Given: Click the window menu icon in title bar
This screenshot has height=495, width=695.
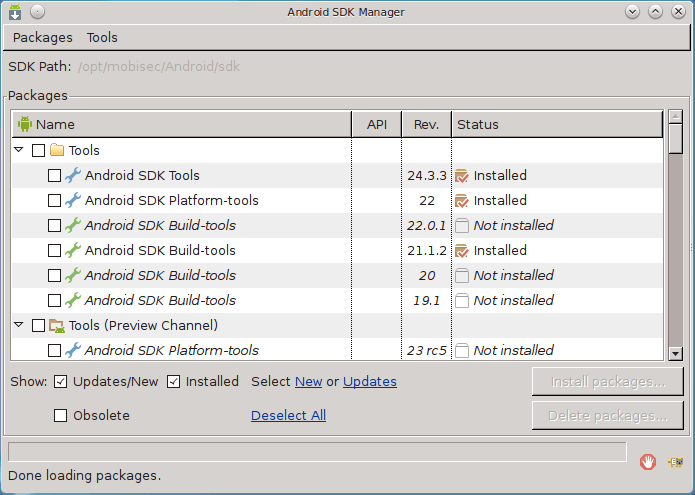Looking at the screenshot, I should coord(15,12).
